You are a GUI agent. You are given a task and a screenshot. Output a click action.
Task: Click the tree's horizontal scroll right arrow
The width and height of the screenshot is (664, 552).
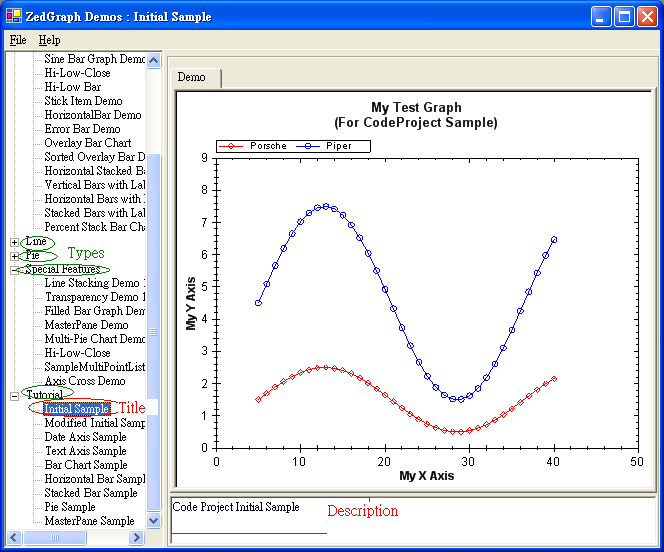coord(136,538)
